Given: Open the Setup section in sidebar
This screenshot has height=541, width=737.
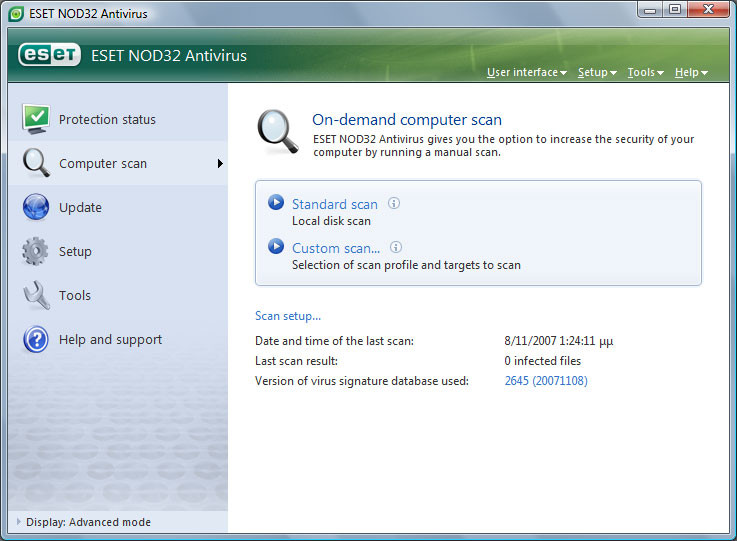Looking at the screenshot, I should pos(118,251).
